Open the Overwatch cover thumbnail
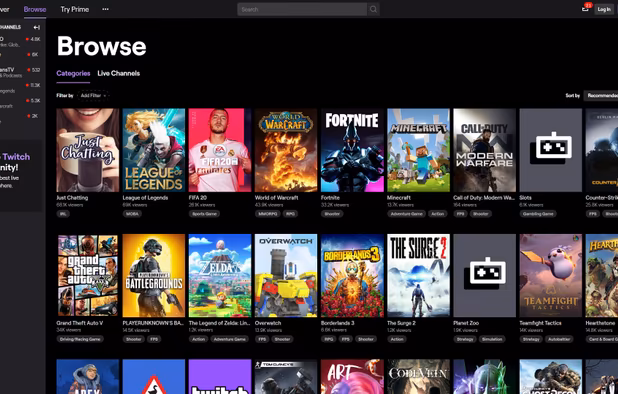The image size is (618, 394). coord(286,275)
